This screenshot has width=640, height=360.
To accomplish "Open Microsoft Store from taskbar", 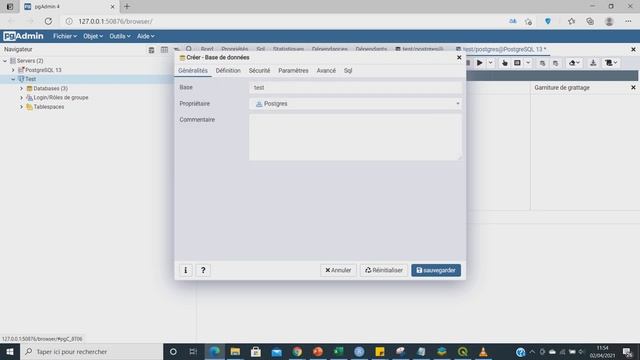I will tap(256, 351).
